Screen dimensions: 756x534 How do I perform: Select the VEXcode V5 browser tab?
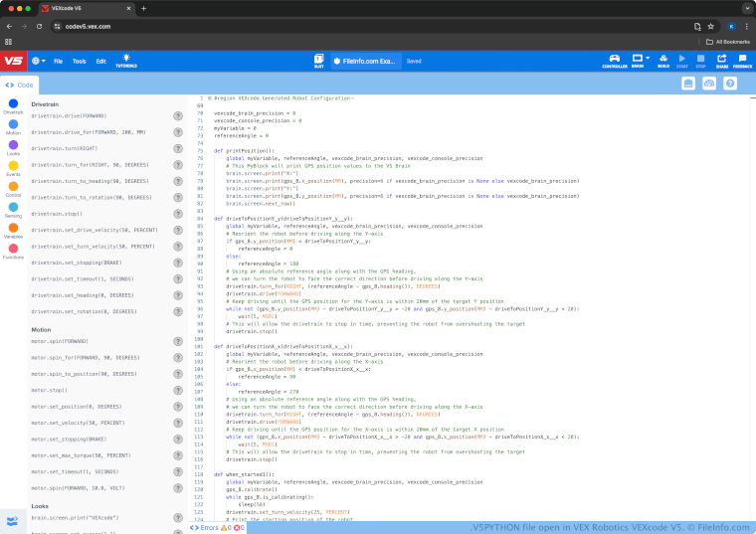click(x=86, y=8)
